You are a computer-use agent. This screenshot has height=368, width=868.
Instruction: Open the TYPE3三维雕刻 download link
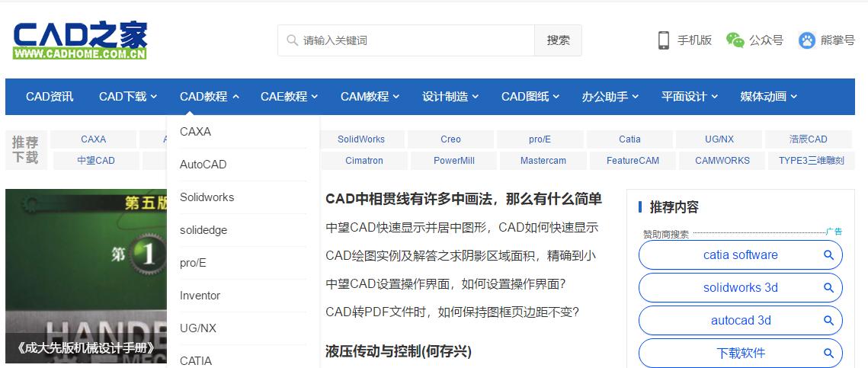[811, 161]
